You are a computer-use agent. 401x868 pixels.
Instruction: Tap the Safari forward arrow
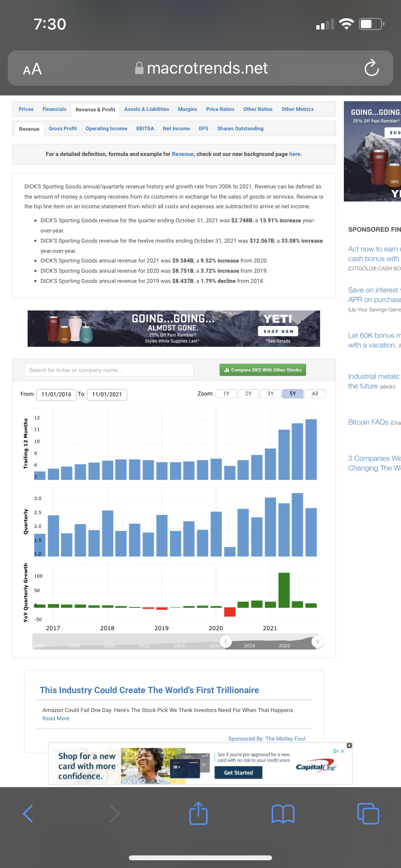[114, 813]
